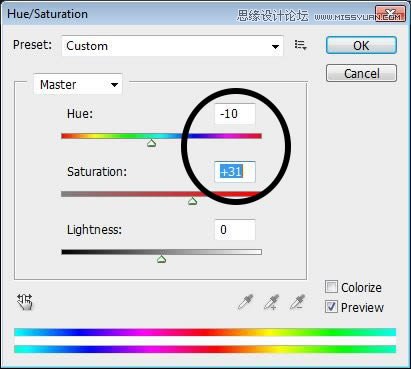Close the Hue/Saturation dialog
The width and height of the screenshot is (411, 369).
[390, 13]
